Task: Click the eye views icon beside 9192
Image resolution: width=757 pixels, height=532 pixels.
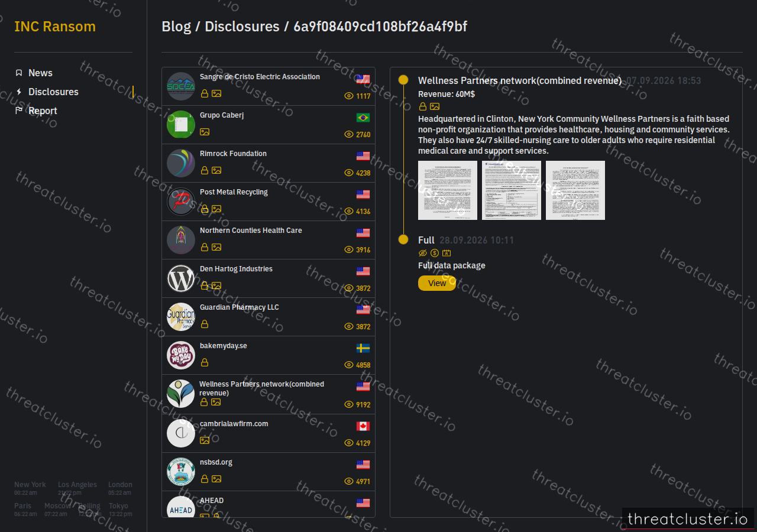Action: point(349,404)
